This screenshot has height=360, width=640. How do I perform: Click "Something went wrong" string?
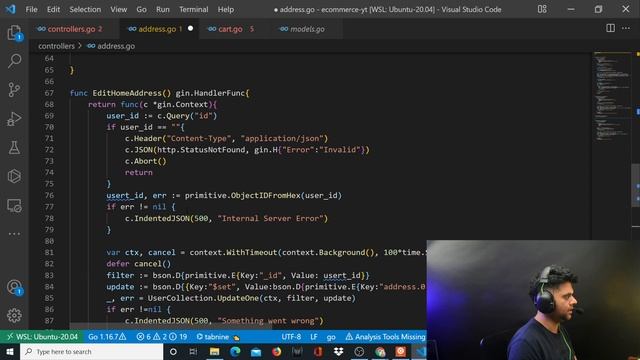tap(268, 321)
